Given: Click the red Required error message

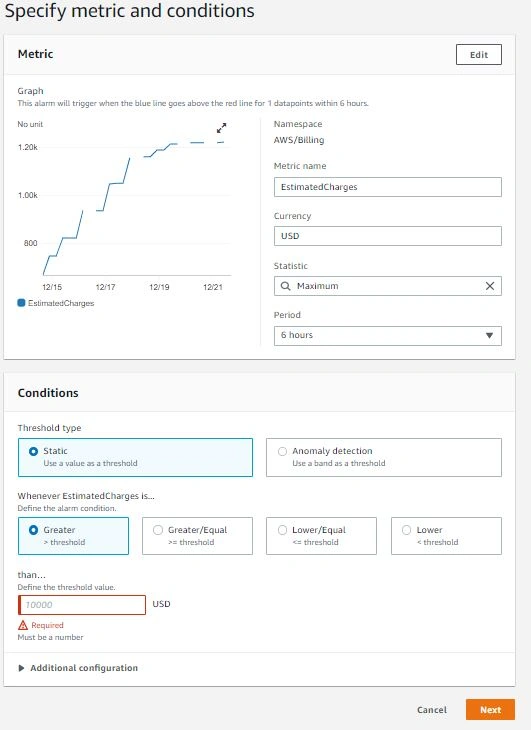Looking at the screenshot, I should point(47,625).
